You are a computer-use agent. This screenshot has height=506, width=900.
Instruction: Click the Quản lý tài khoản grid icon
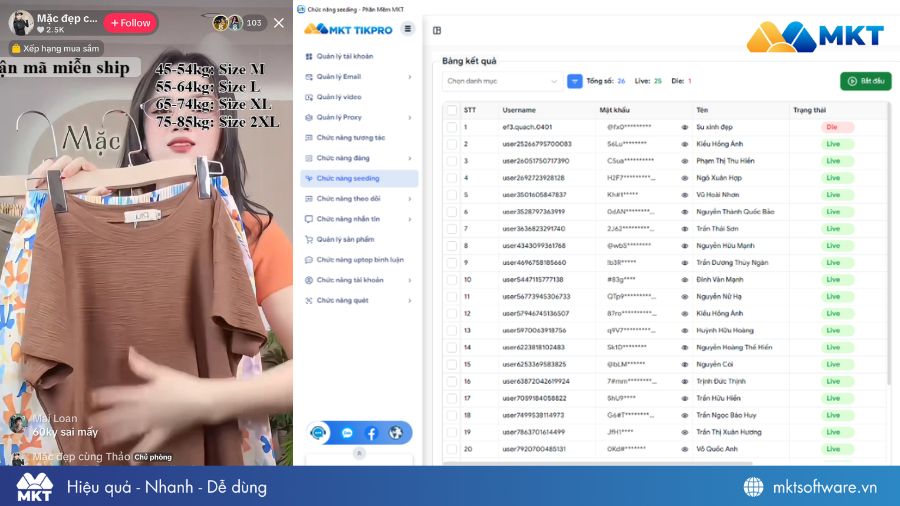309,56
